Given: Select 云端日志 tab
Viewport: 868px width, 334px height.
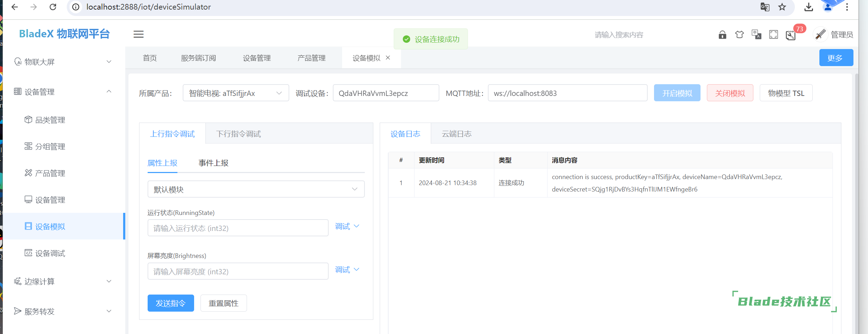Looking at the screenshot, I should tap(456, 134).
